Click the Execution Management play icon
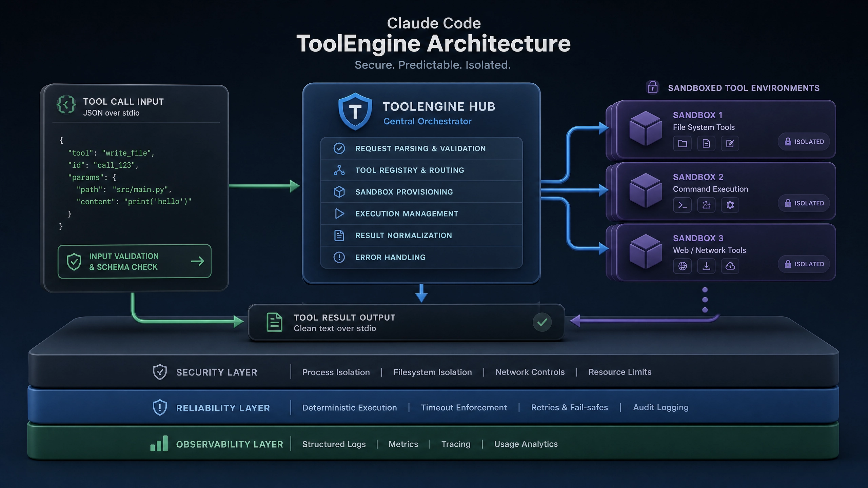The height and width of the screenshot is (488, 868). (x=339, y=213)
